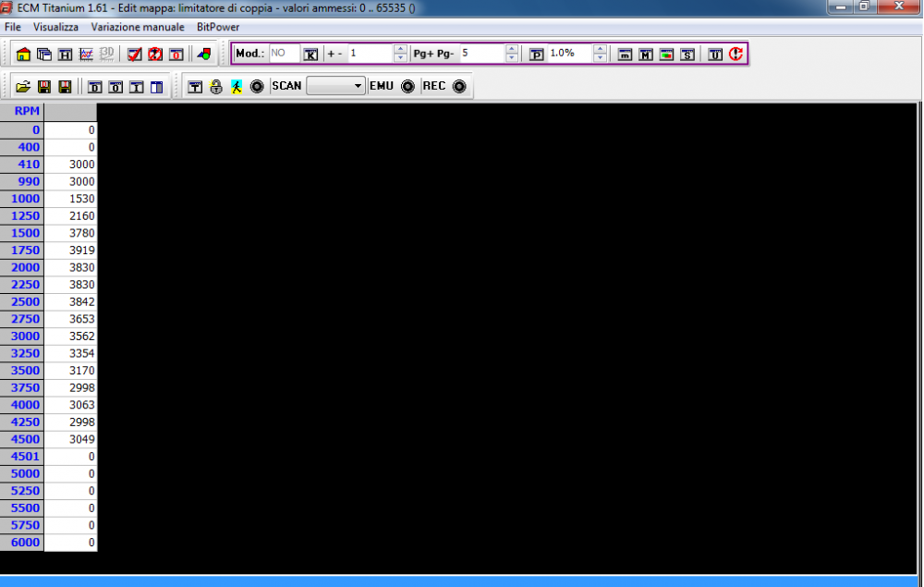Click the + - input field showing 1
Screen dimensions: 924x587
coord(371,54)
